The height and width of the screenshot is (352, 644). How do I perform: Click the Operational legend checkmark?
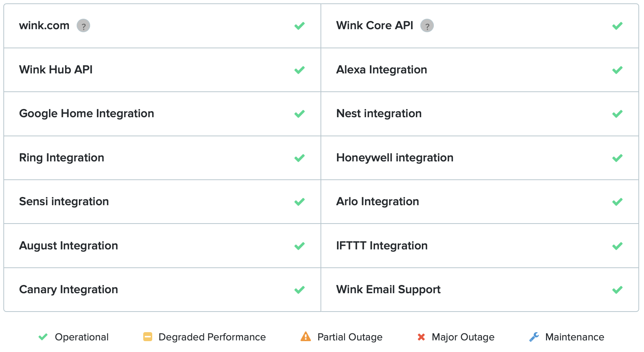(43, 337)
